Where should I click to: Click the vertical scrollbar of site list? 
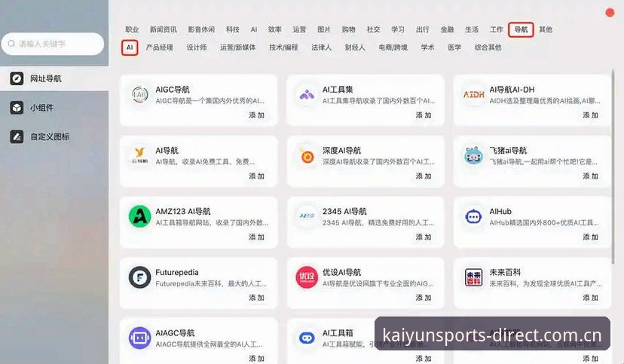(x=613, y=167)
